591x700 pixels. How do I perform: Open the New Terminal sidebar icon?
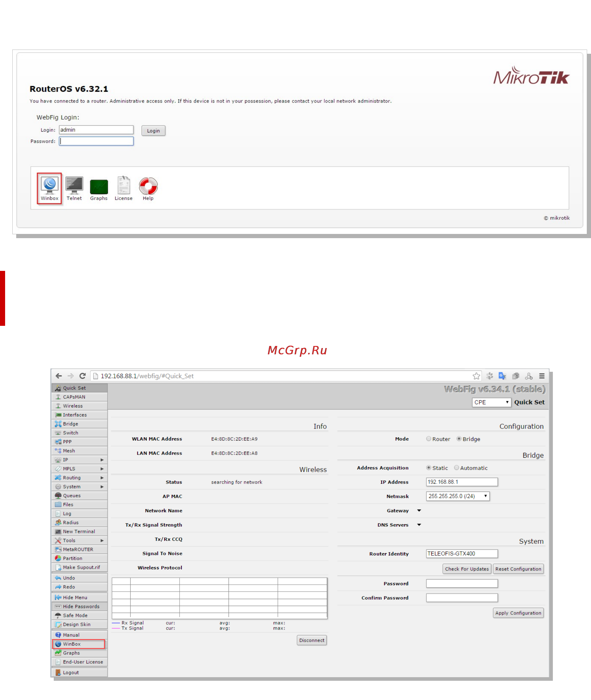click(x=58, y=532)
